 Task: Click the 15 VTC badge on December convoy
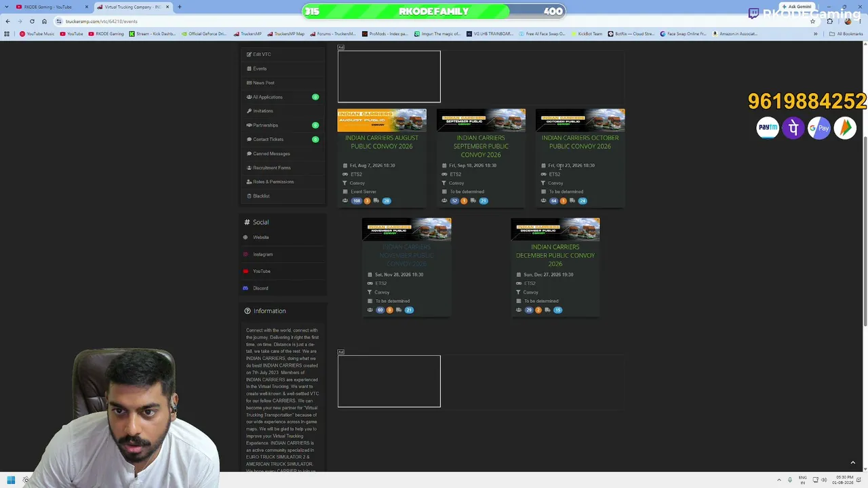pyautogui.click(x=558, y=310)
